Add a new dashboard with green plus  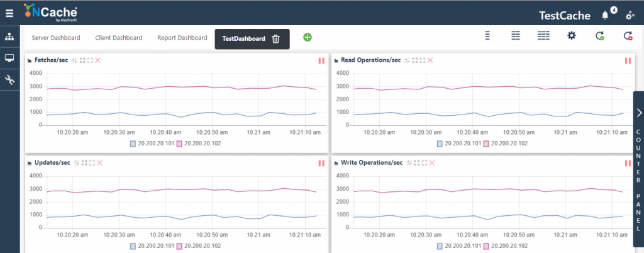[x=308, y=38]
